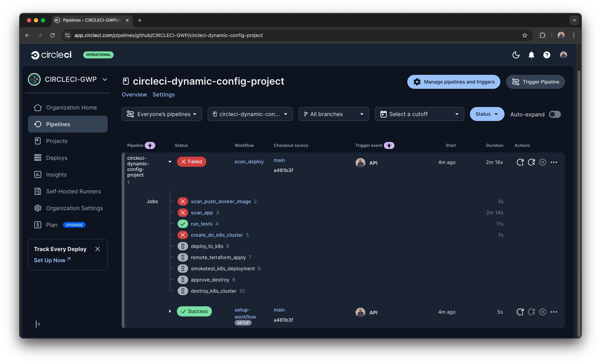Screen dimensions: 601x364
Task: Click the Trigger Pipeline button
Action: point(535,82)
